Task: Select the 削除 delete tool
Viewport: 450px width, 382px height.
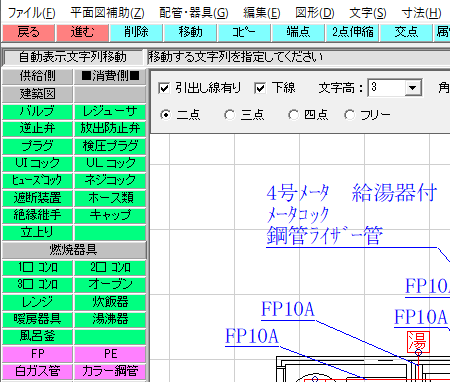Action: pyautogui.click(x=136, y=32)
